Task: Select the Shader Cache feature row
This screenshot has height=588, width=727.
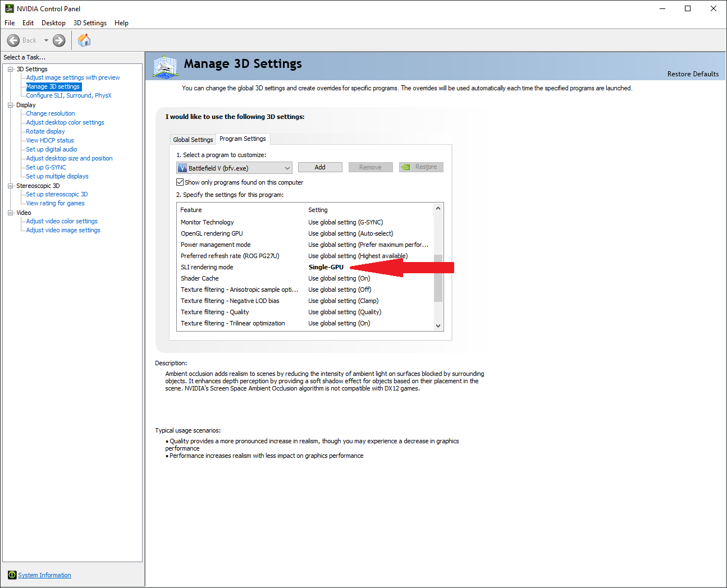Action: tap(305, 278)
